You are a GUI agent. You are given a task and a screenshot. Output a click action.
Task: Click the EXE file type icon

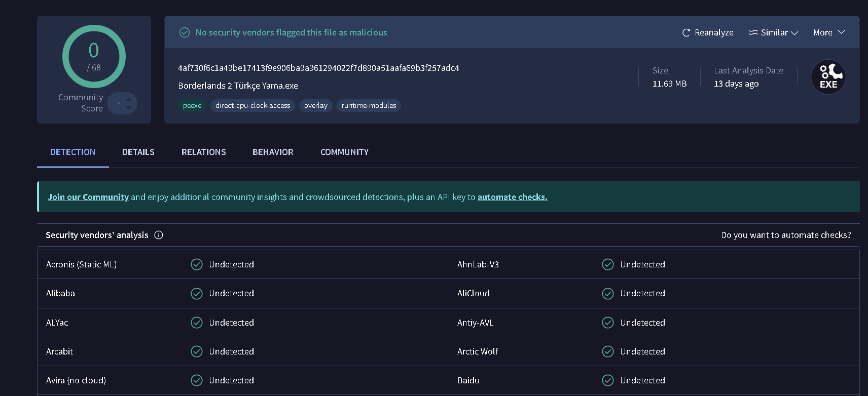[x=828, y=77]
